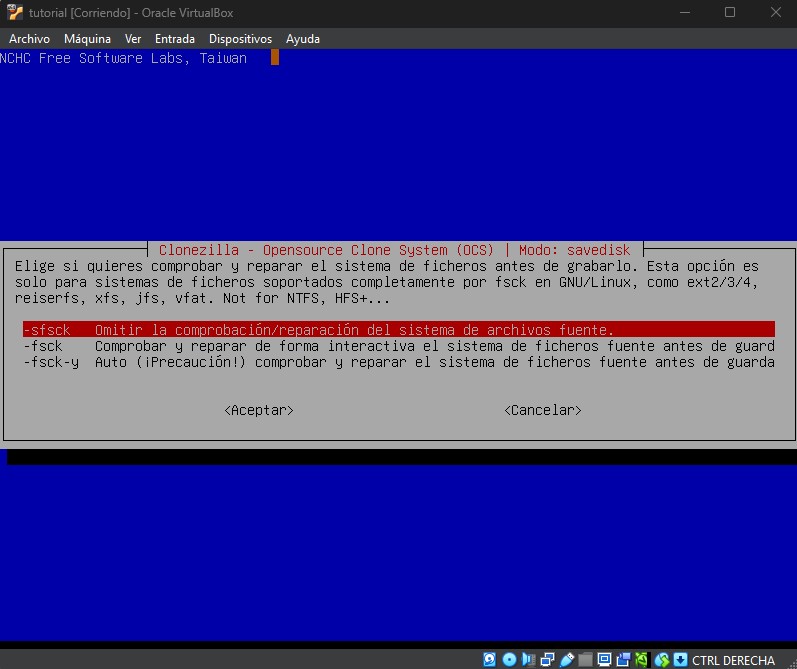
Task: Click the USB devices status icon
Action: pyautogui.click(x=567, y=659)
